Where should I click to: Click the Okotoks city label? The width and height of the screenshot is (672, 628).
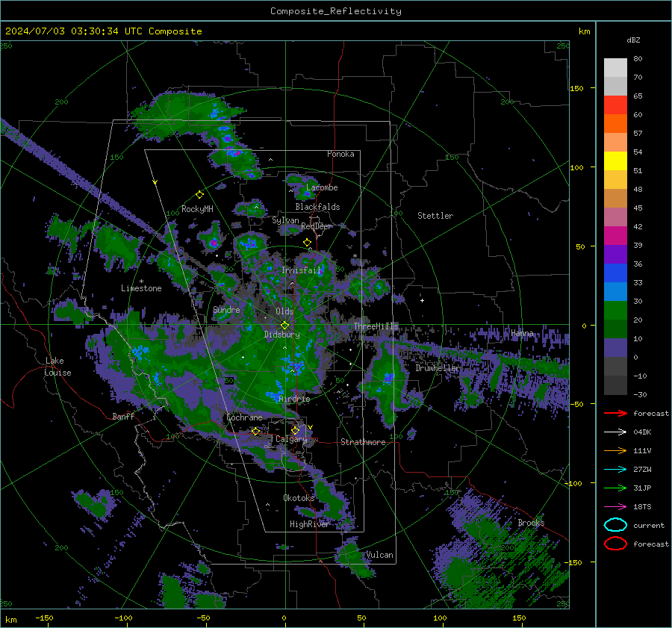click(x=299, y=498)
